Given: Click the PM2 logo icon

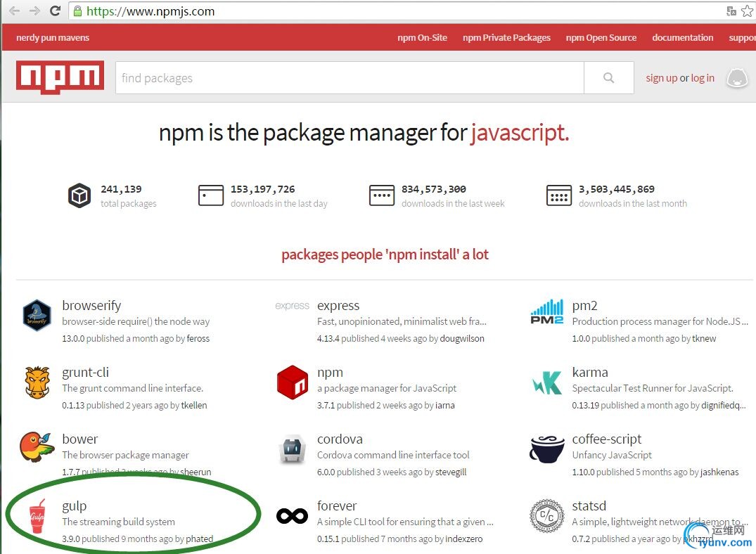Looking at the screenshot, I should pos(546,311).
